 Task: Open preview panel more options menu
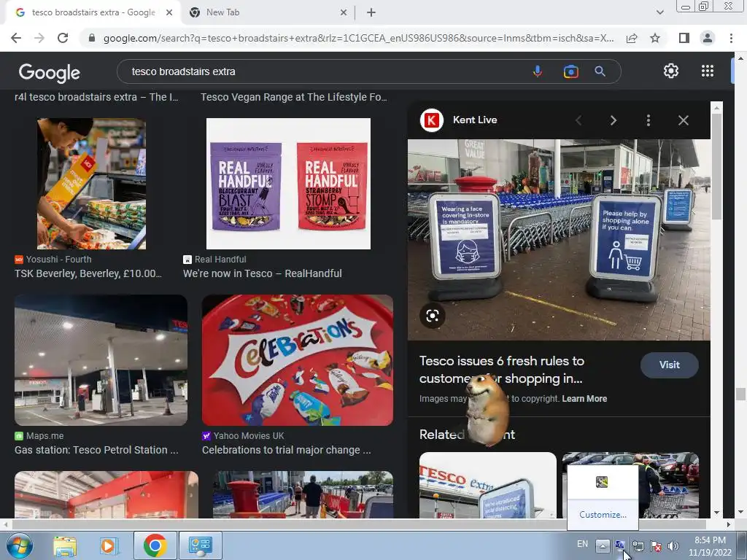649,120
